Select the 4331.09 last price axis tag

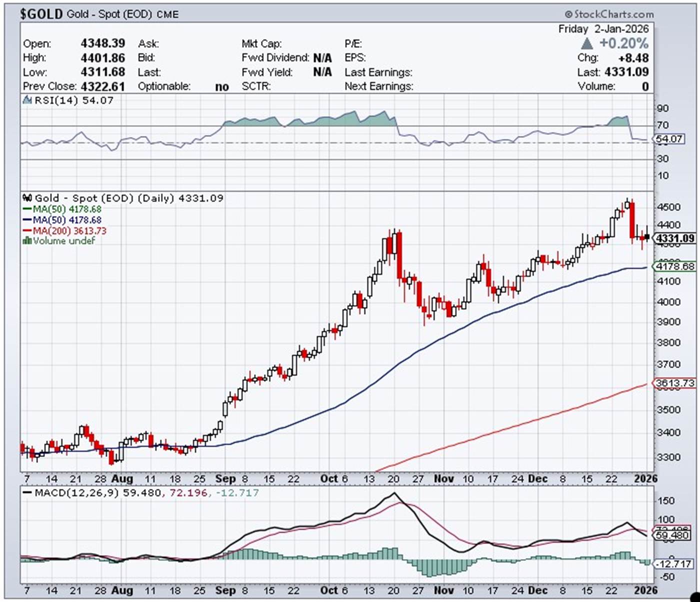(x=675, y=238)
